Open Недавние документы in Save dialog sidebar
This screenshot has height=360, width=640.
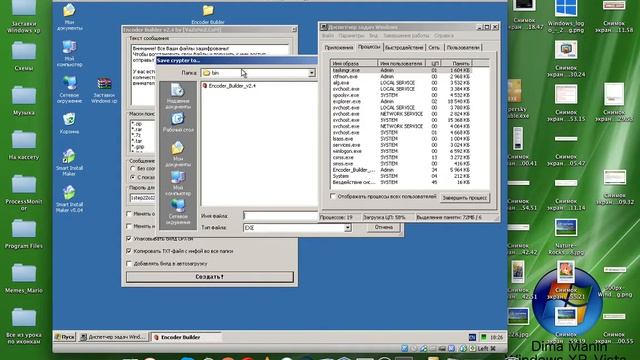(178, 96)
